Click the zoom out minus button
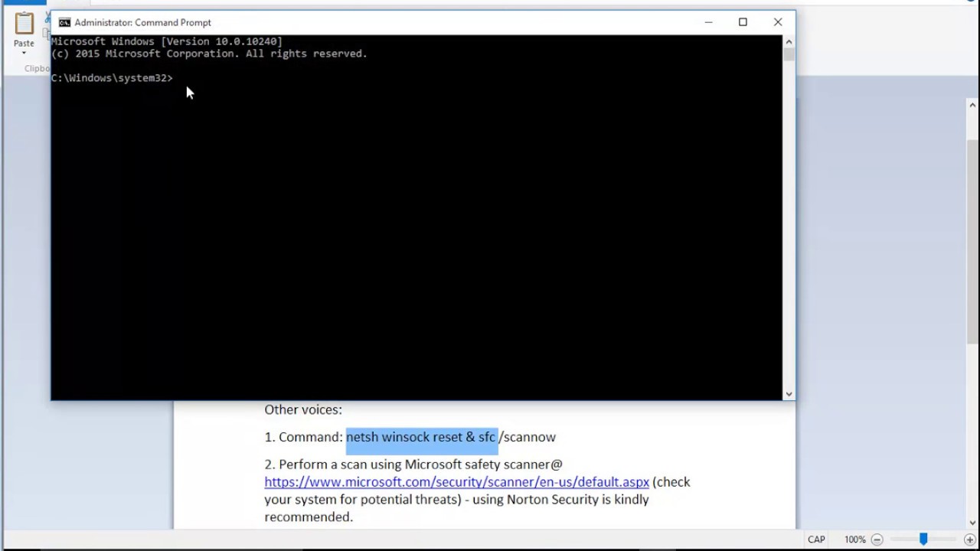The width and height of the screenshot is (980, 551). click(x=877, y=540)
